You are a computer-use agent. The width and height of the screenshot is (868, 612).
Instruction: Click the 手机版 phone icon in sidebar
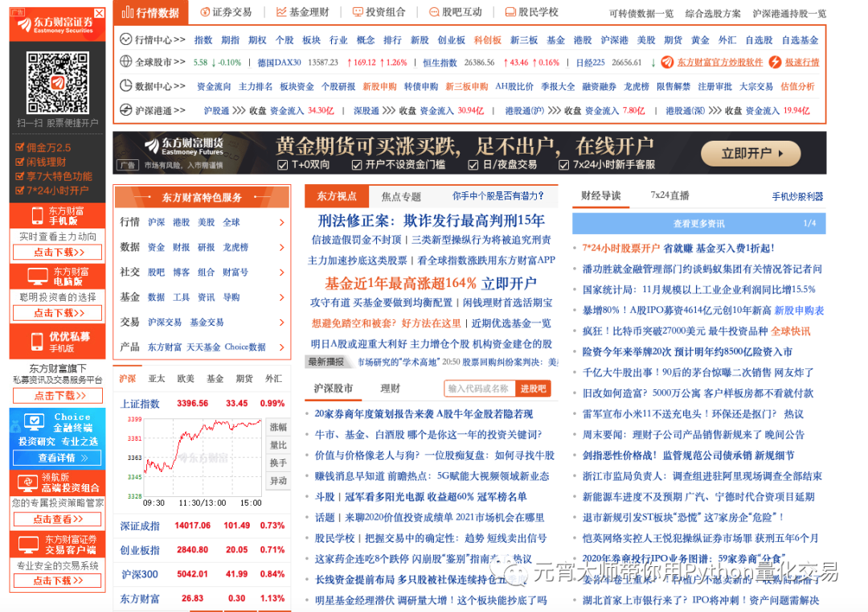pos(37,216)
